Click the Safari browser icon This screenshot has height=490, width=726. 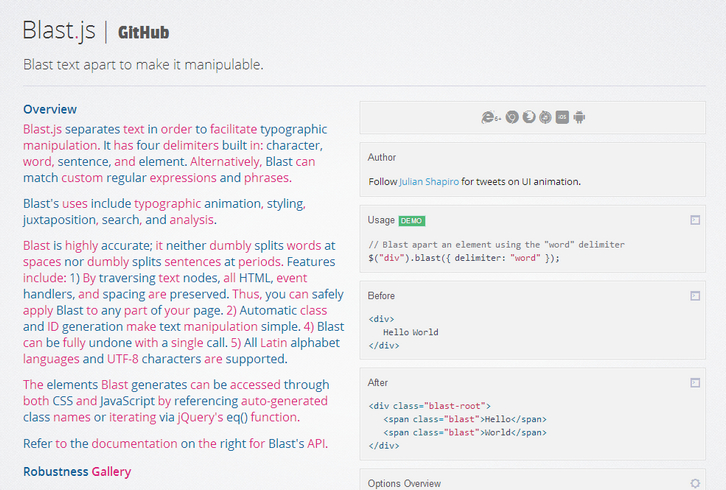pos(545,117)
